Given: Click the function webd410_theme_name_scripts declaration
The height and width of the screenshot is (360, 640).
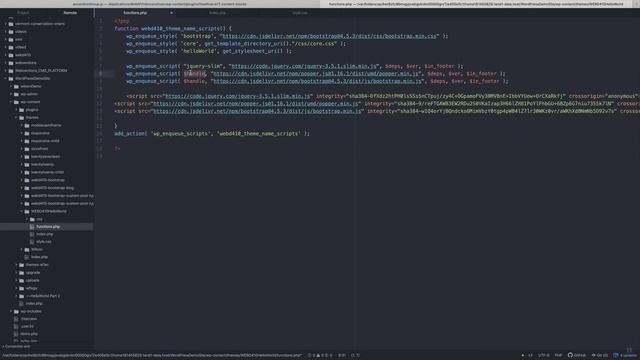Looking at the screenshot, I should tap(173, 29).
